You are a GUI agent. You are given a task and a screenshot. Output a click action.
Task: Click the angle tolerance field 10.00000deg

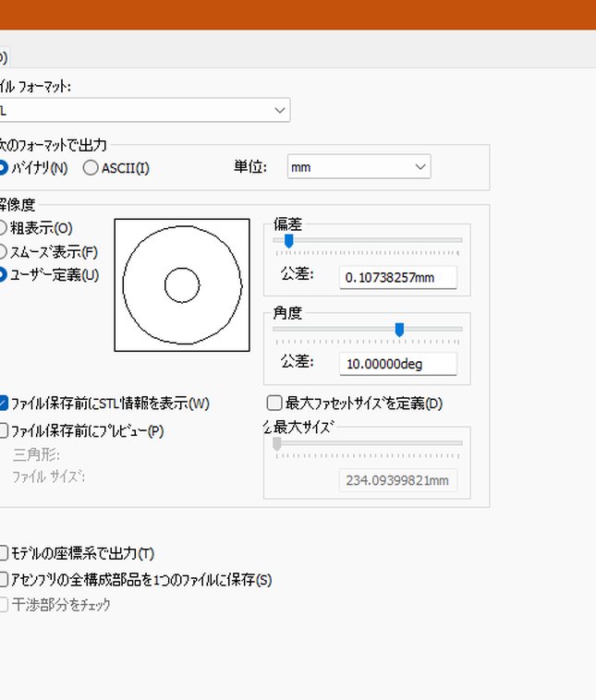pos(398,364)
